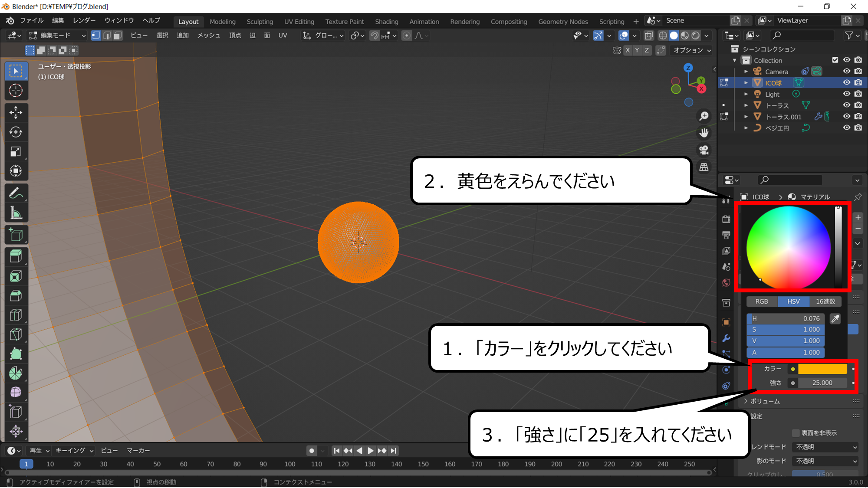Open the オプション dropdown

pyautogui.click(x=692, y=50)
